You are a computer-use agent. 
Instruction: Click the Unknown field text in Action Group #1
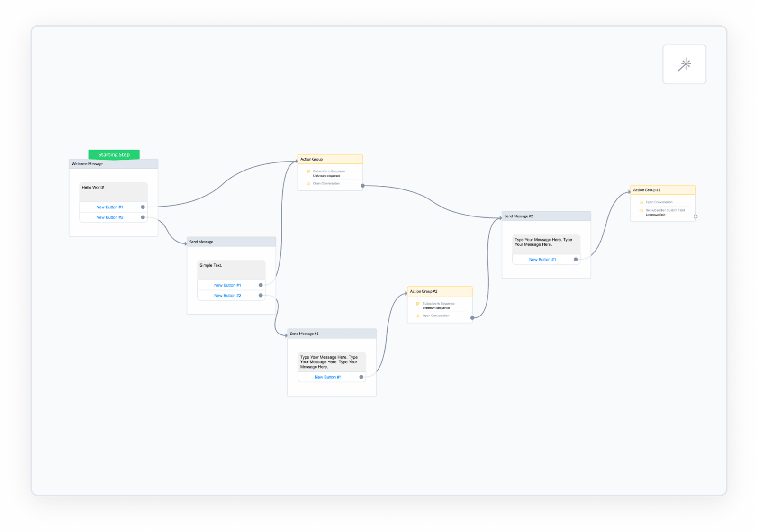tap(656, 214)
